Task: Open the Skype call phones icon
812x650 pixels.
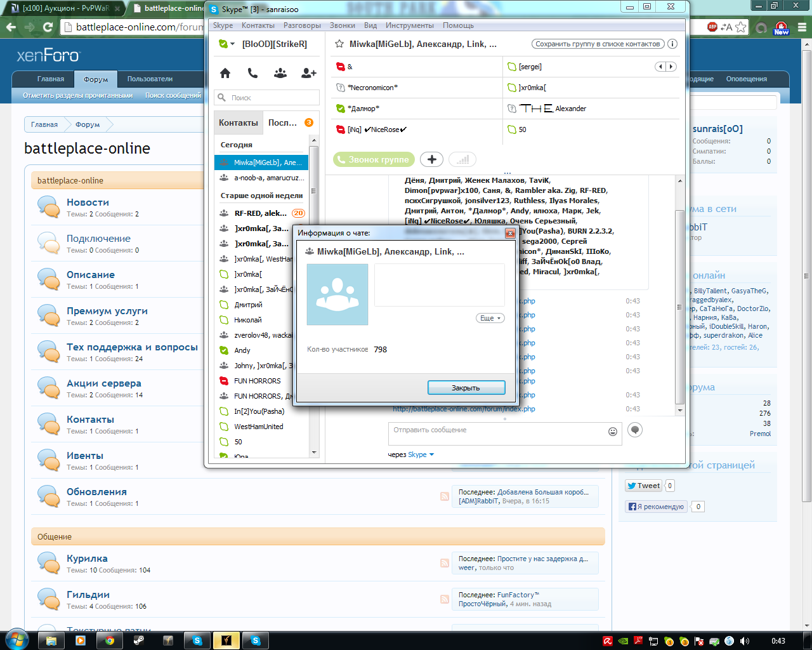Action: 252,73
